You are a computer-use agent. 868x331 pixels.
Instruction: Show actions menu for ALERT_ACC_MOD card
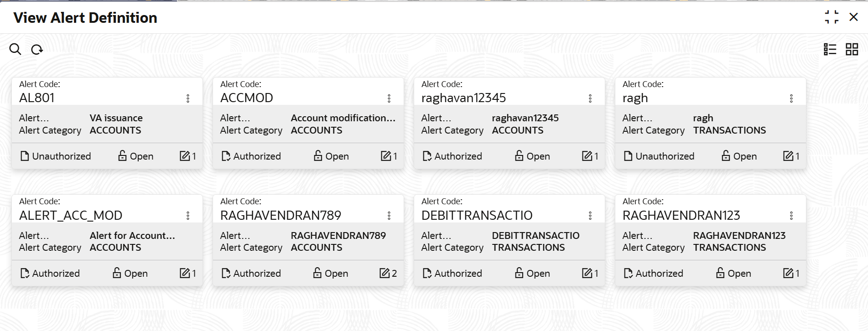point(188,216)
